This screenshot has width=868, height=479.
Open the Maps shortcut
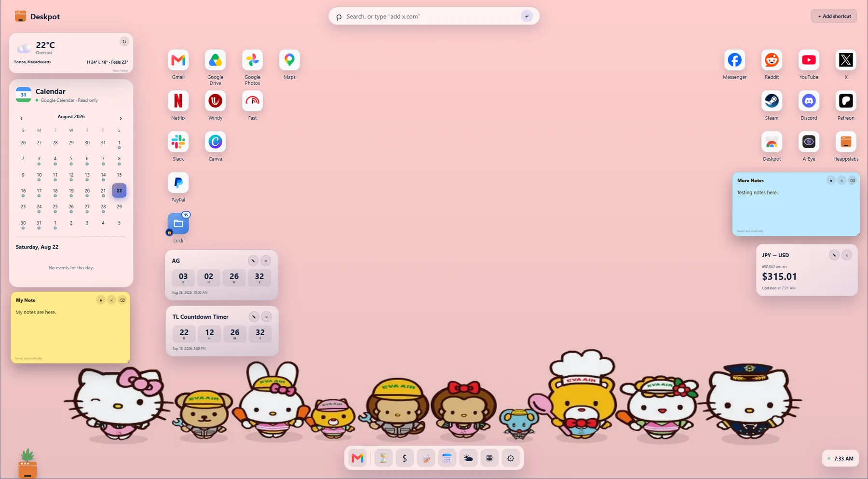pyautogui.click(x=289, y=60)
